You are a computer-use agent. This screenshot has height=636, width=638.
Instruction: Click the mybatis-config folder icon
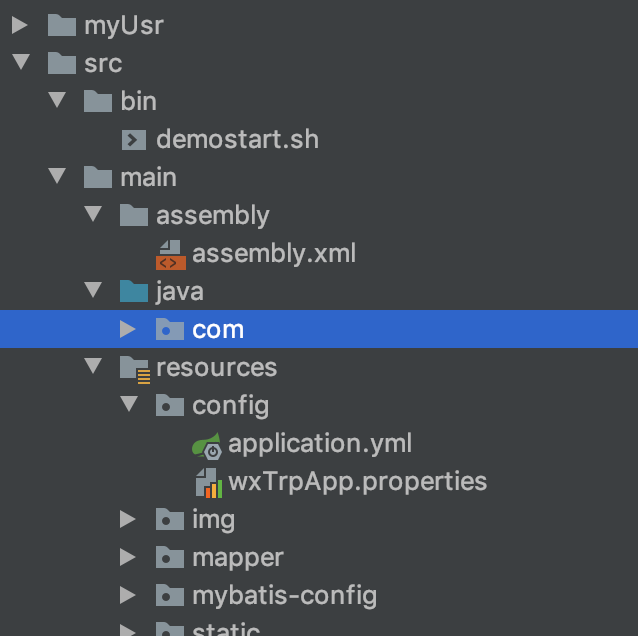[170, 596]
